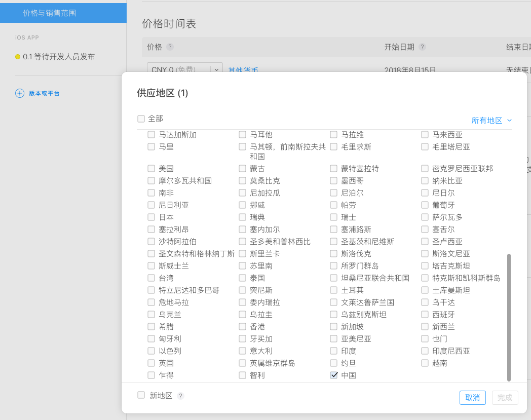The image size is (531, 420).
Task: Check the 也门 region checkbox
Action: pyautogui.click(x=425, y=339)
